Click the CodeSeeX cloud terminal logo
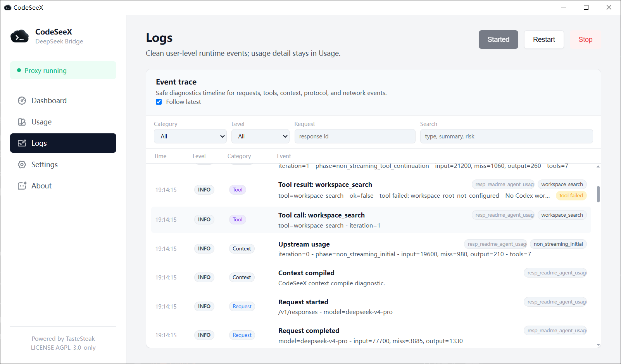 click(19, 36)
